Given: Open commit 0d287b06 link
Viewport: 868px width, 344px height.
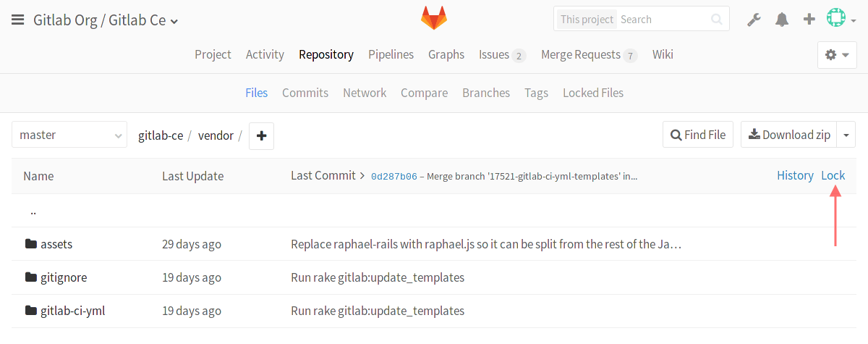Looking at the screenshot, I should [x=393, y=176].
